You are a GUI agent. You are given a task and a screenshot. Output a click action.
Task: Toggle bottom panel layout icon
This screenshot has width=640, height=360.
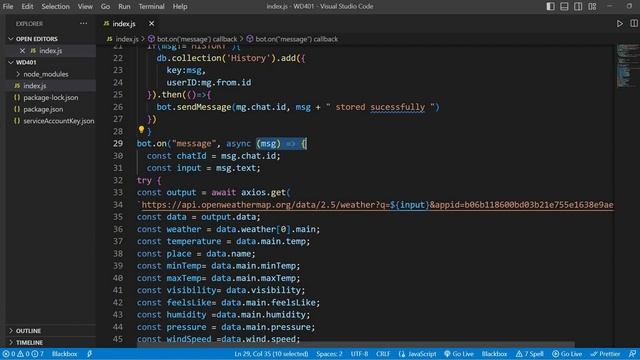click(564, 7)
